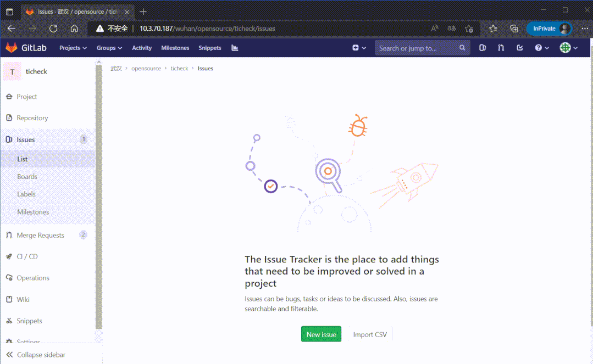Open CI / CD in sidebar
Screen dimensions: 593x364
click(27, 256)
